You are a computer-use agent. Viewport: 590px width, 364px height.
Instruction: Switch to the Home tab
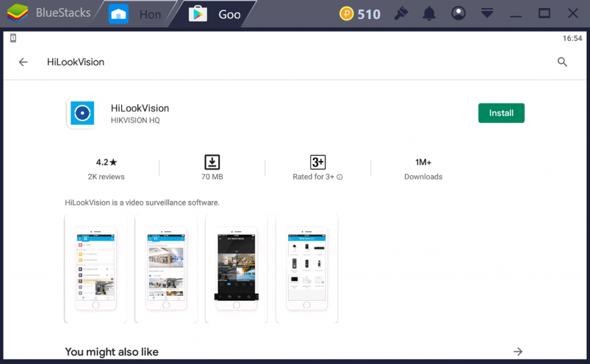pyautogui.click(x=135, y=14)
